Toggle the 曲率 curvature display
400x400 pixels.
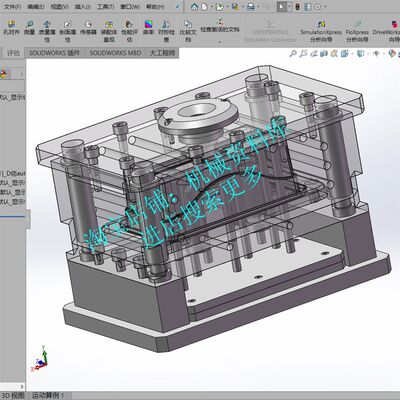tap(148, 28)
